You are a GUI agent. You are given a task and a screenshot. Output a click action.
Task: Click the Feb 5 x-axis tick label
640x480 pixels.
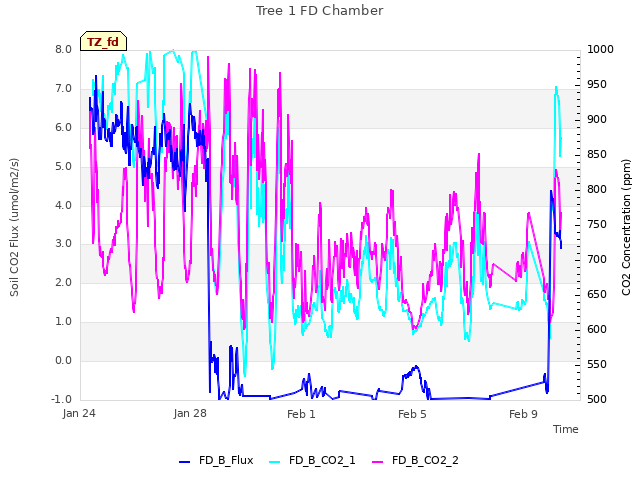pyautogui.click(x=412, y=414)
